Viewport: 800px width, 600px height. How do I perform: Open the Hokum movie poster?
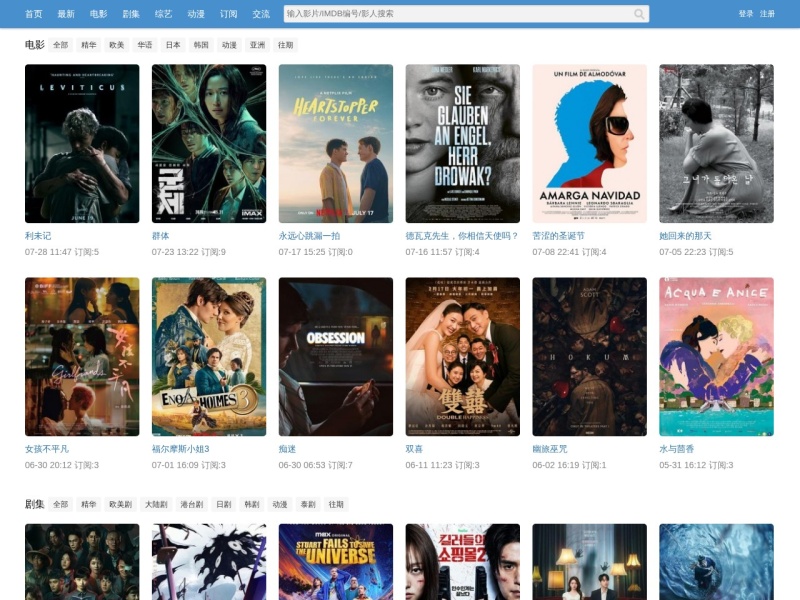pos(589,357)
